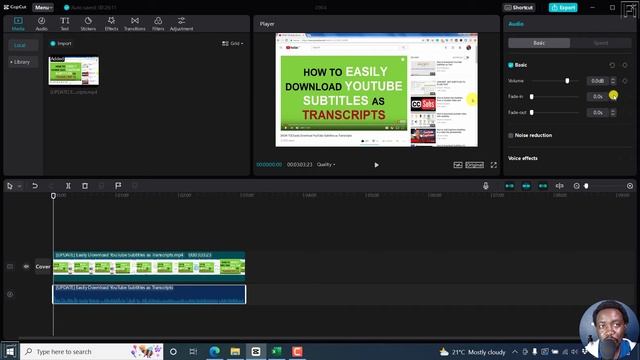Adjust the Volume slider handle
640x360 pixels.
tap(567, 81)
